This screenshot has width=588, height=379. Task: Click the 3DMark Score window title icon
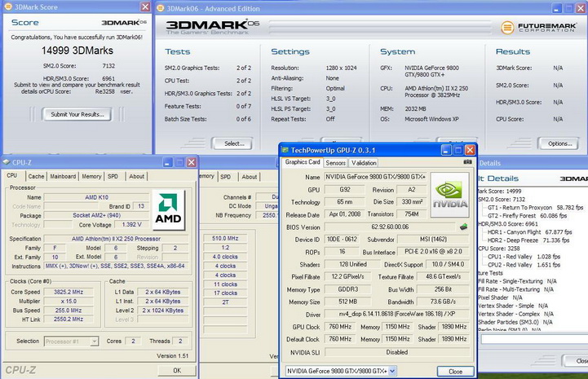tap(7, 7)
